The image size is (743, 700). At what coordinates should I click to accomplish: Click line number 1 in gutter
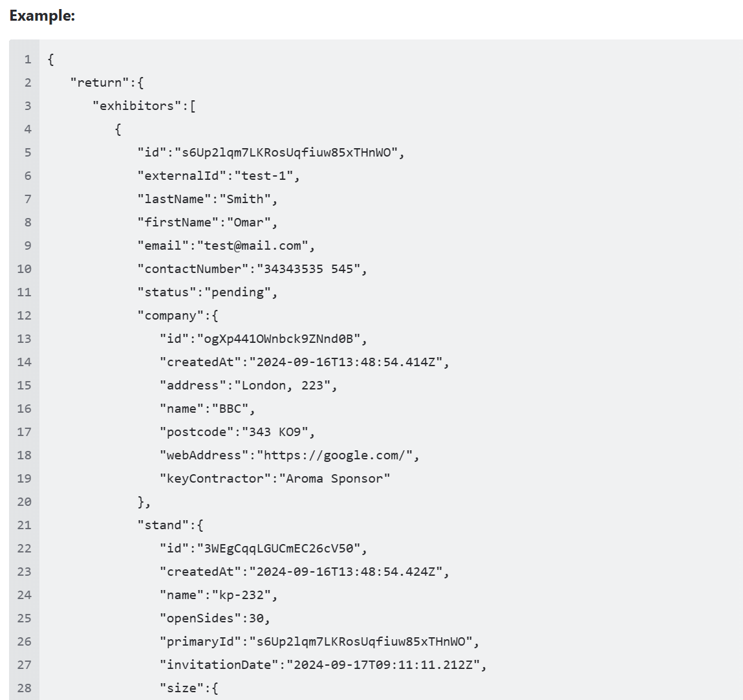(x=28, y=60)
